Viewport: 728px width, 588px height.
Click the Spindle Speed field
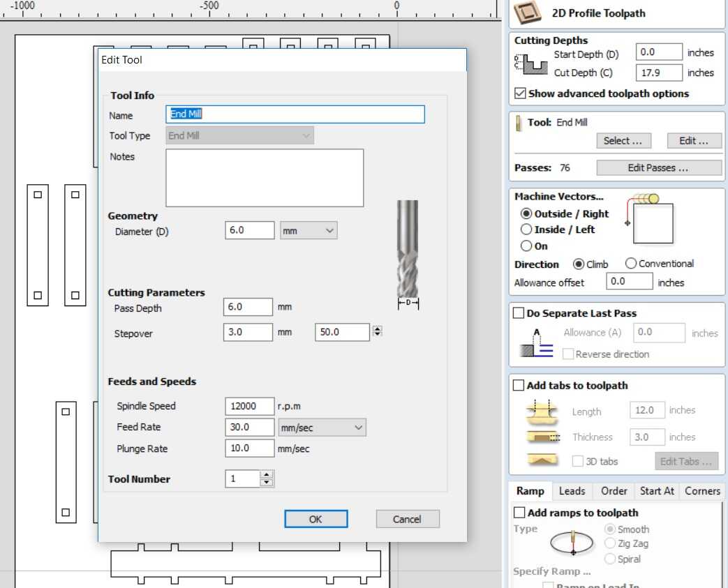click(x=249, y=406)
